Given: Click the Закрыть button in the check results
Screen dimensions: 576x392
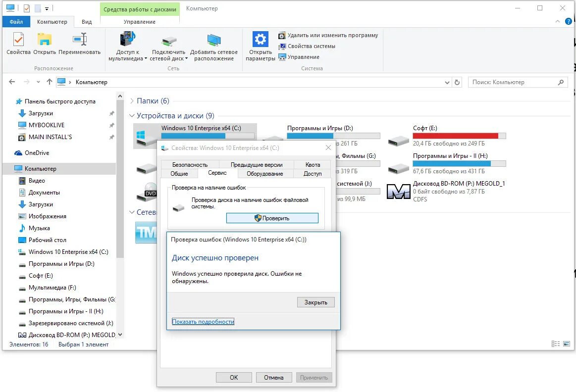Looking at the screenshot, I should (x=315, y=302).
